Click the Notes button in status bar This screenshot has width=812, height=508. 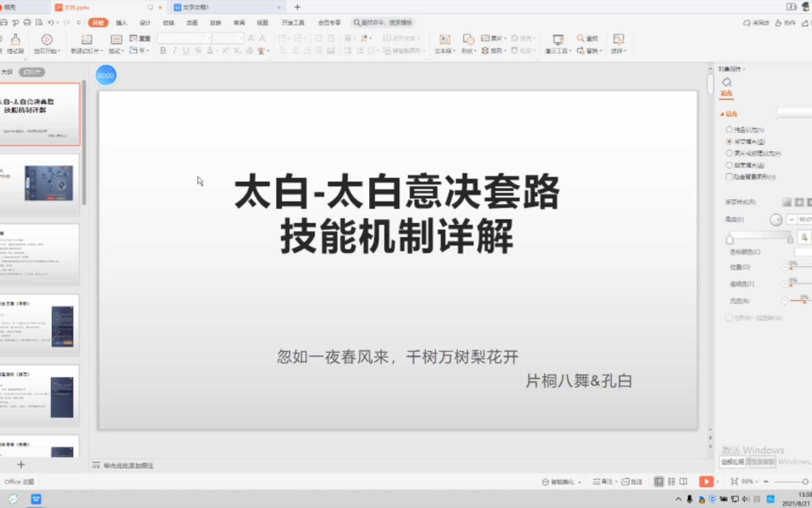click(604, 481)
